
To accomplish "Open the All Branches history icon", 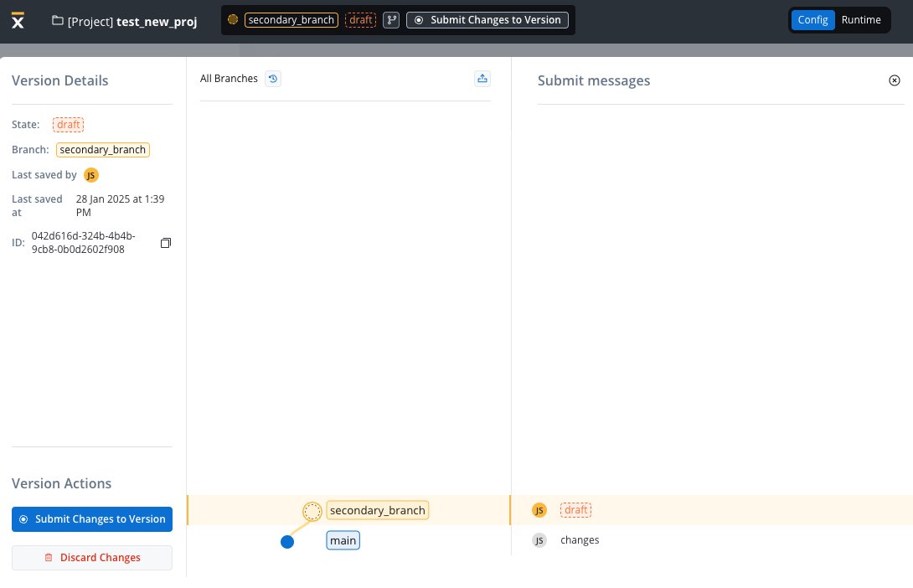I will tap(273, 79).
